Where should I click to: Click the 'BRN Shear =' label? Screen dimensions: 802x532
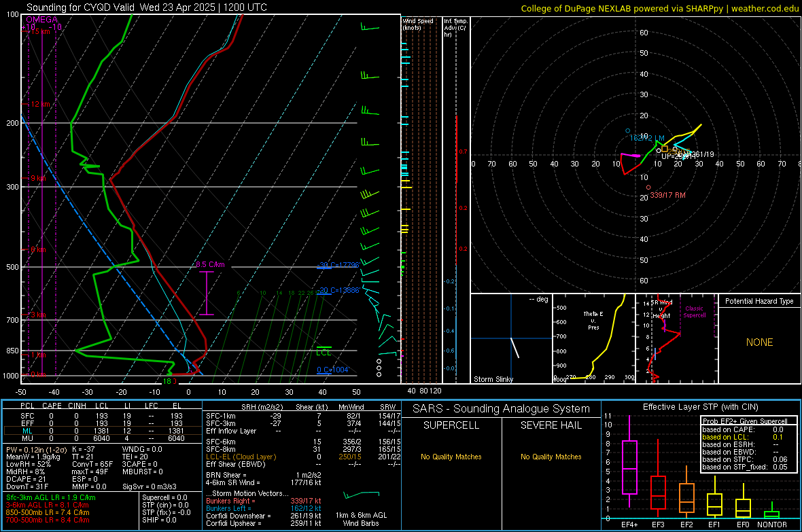tap(226, 475)
